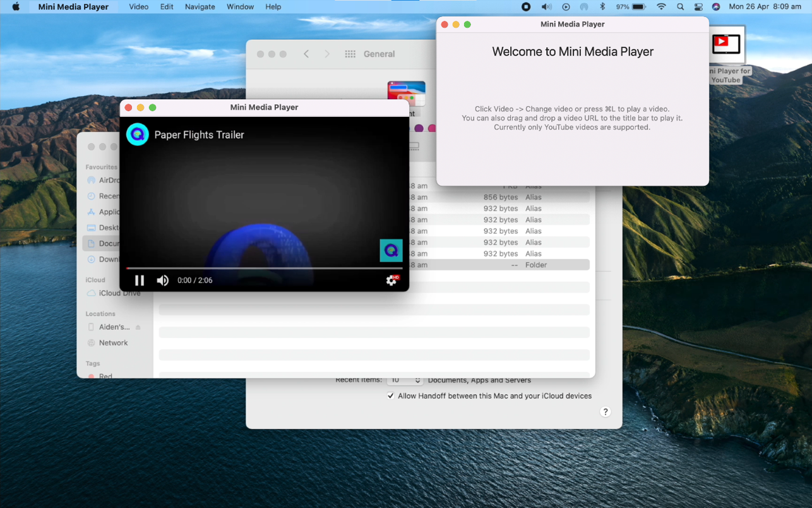Viewport: 812px width, 508px height.
Task: Select Applications in Finder sidebar
Action: pyautogui.click(x=103, y=212)
